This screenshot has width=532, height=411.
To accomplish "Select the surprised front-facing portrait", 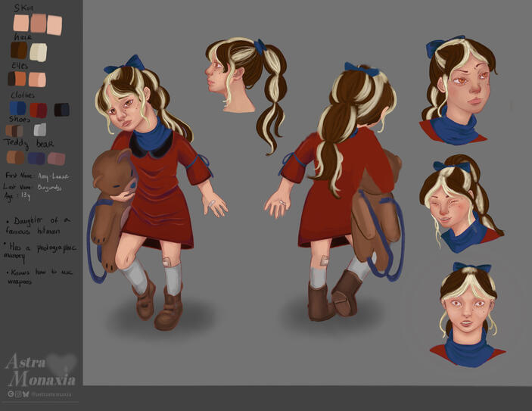I will click(x=468, y=315).
